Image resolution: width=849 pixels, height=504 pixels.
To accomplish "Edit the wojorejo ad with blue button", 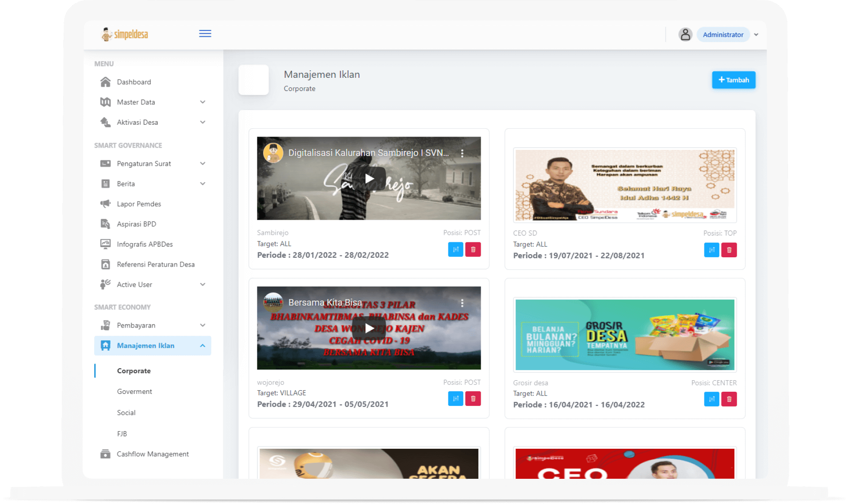I will coord(455,399).
